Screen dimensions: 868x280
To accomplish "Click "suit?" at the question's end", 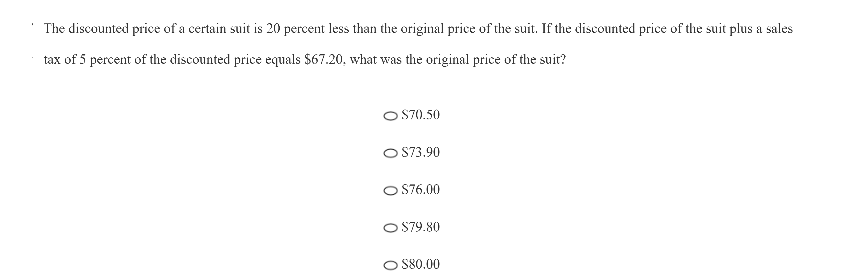I will click(x=553, y=60).
